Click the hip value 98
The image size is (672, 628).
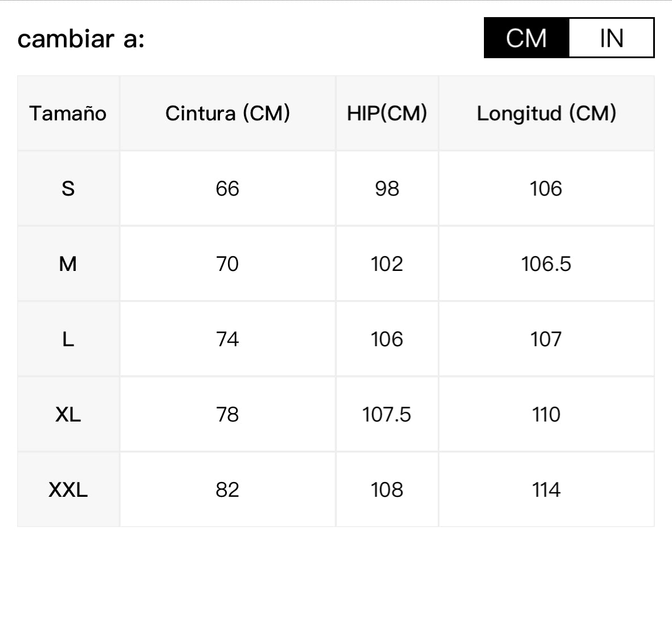point(387,189)
